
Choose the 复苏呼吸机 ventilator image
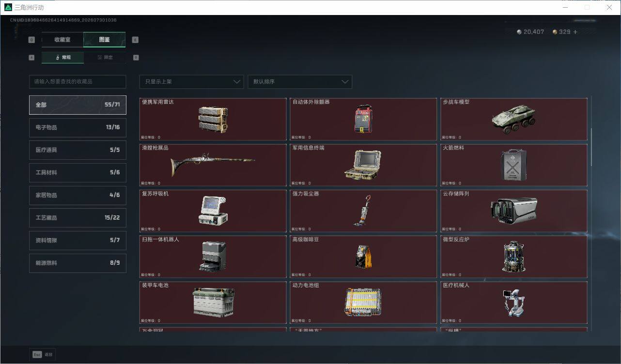click(x=213, y=210)
